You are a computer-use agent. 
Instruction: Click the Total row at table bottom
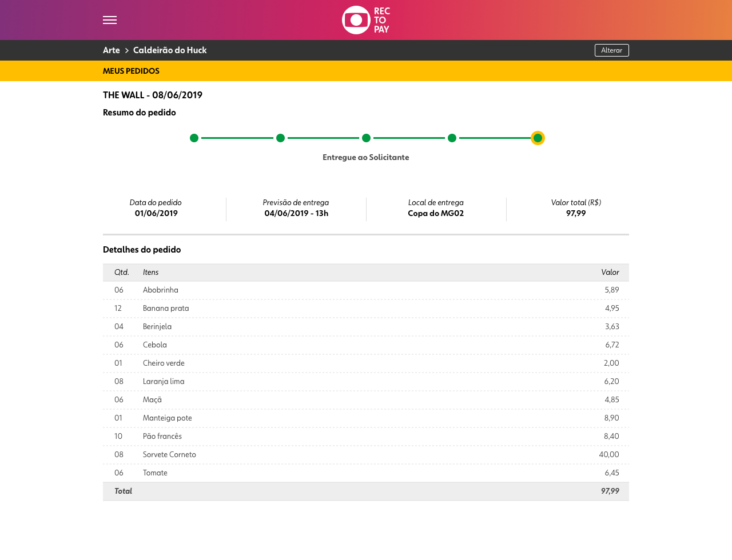pyautogui.click(x=366, y=491)
